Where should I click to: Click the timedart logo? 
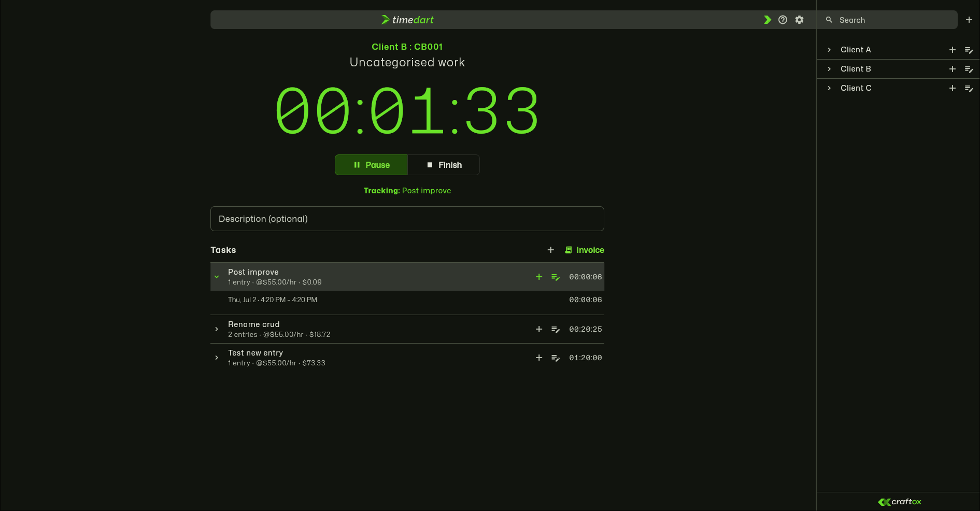(407, 20)
